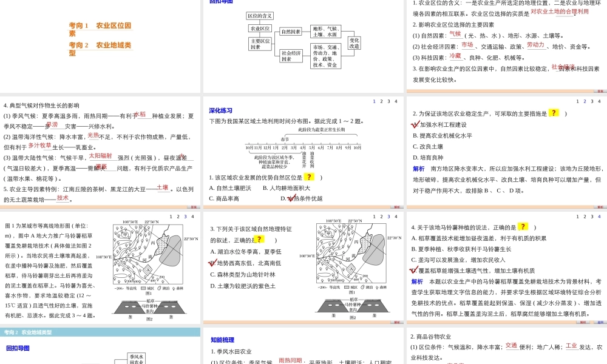The image size is (607, 364).
Task: Select option A 湖泊水位冬季高，夏季低
Action: pyautogui.click(x=246, y=252)
